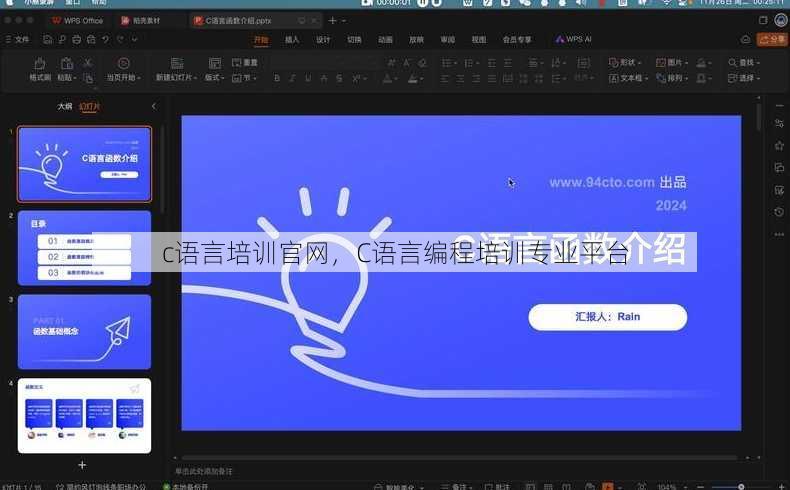Open the 排列 (Arrange) dropdown

pyautogui.click(x=672, y=78)
